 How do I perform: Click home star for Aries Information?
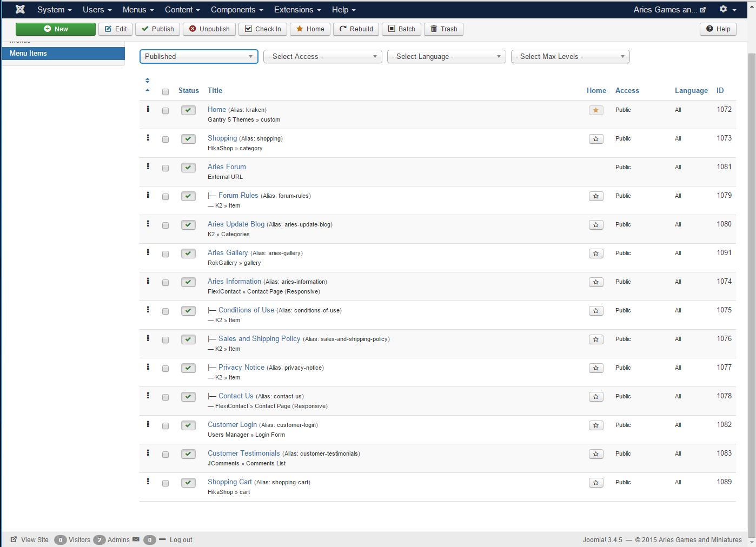click(596, 282)
